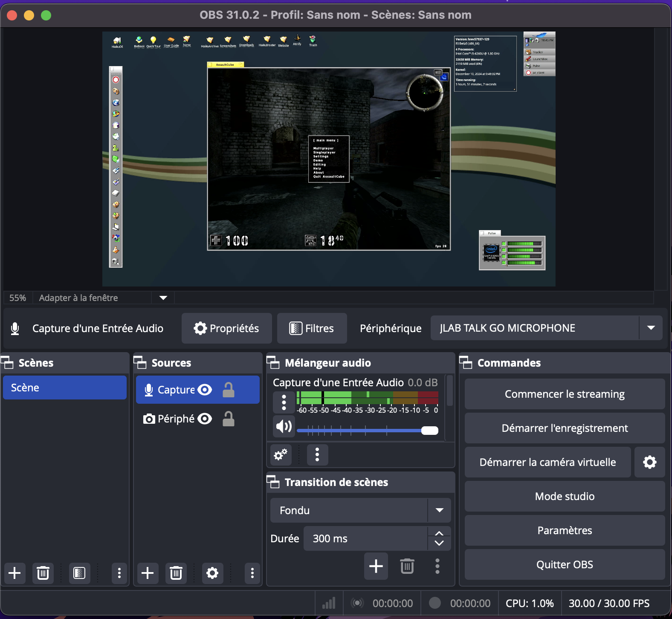
Task: Open Propriétés for the selected source
Action: tap(227, 328)
